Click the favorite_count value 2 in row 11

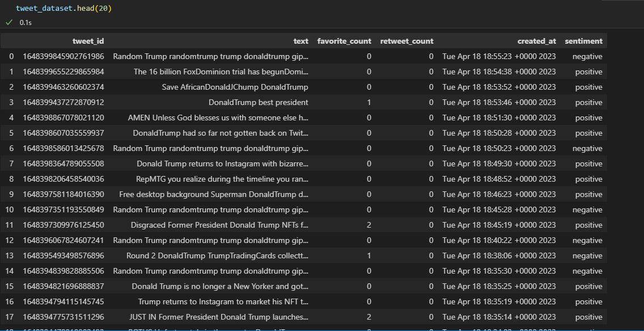[x=368, y=225]
